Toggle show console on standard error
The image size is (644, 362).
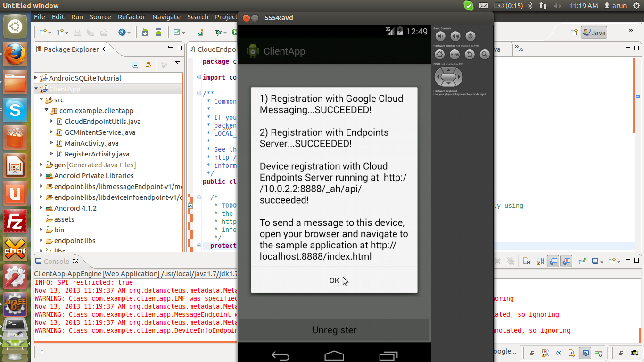566,261
